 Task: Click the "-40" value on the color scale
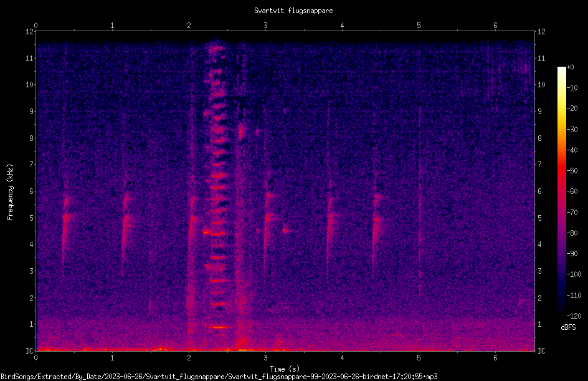572,150
